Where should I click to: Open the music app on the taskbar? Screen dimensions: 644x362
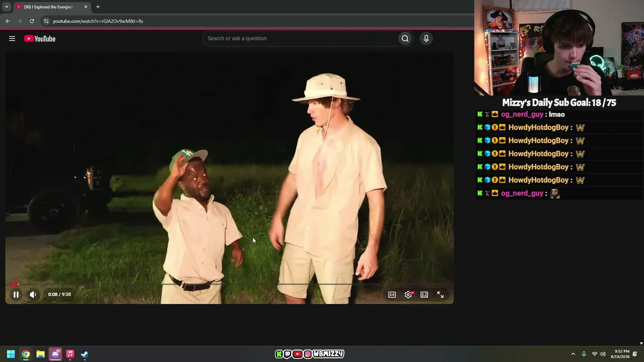(70, 354)
